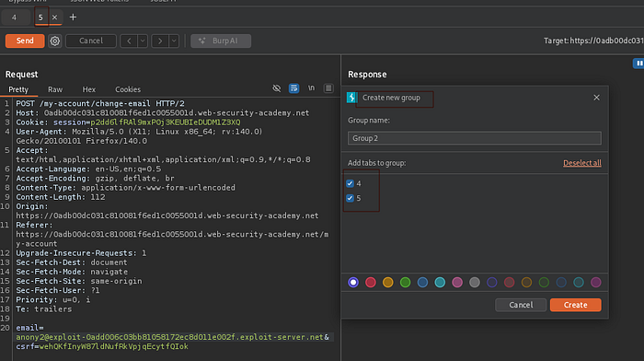644x361 pixels.
Task: Pick the cyan group color
Action: [x=440, y=282]
